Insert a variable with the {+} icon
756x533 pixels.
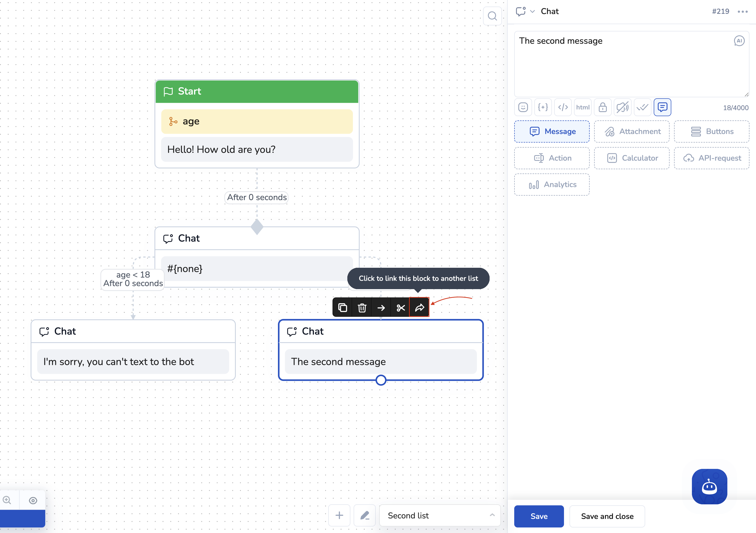tap(543, 107)
